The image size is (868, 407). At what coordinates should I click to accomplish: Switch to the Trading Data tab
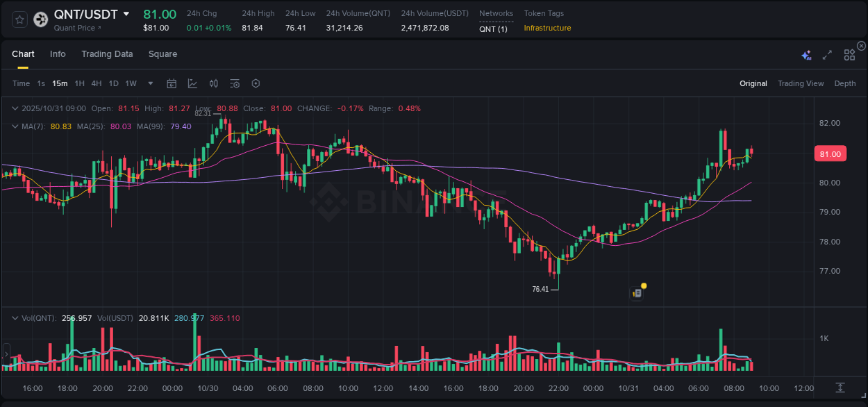pyautogui.click(x=107, y=54)
